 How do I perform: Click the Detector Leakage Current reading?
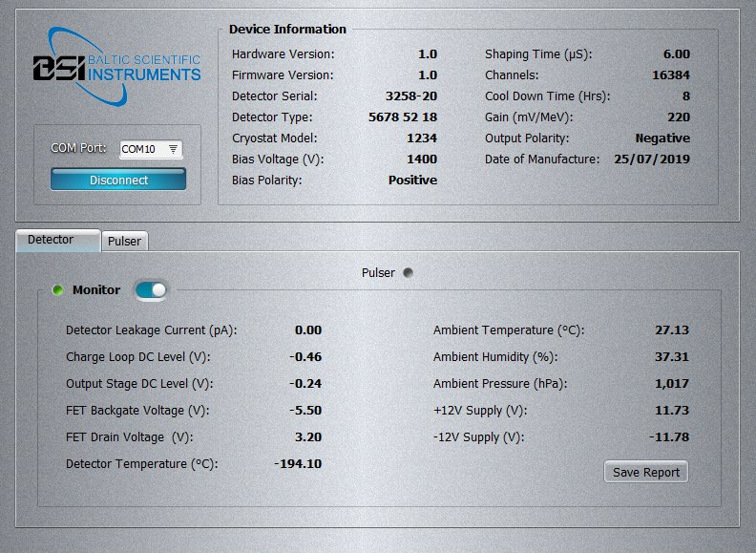(307, 330)
